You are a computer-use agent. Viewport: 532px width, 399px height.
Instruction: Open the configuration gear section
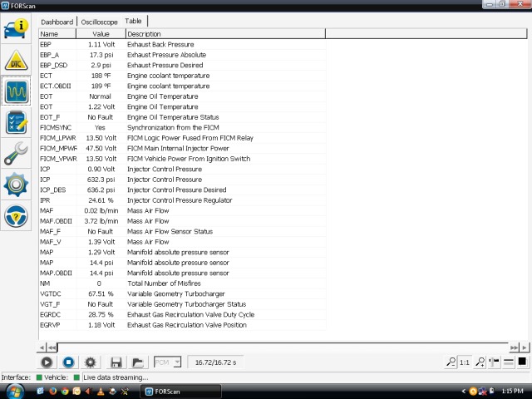point(17,184)
